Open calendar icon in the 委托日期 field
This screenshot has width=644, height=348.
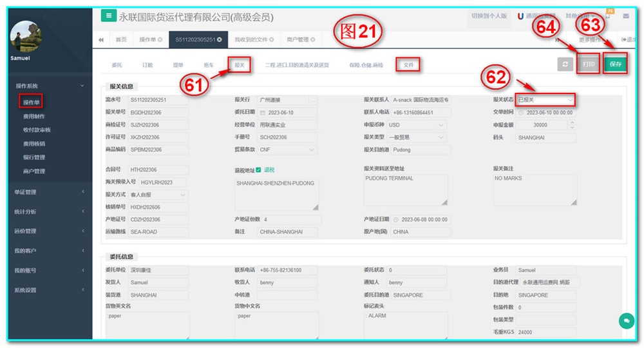coord(263,113)
